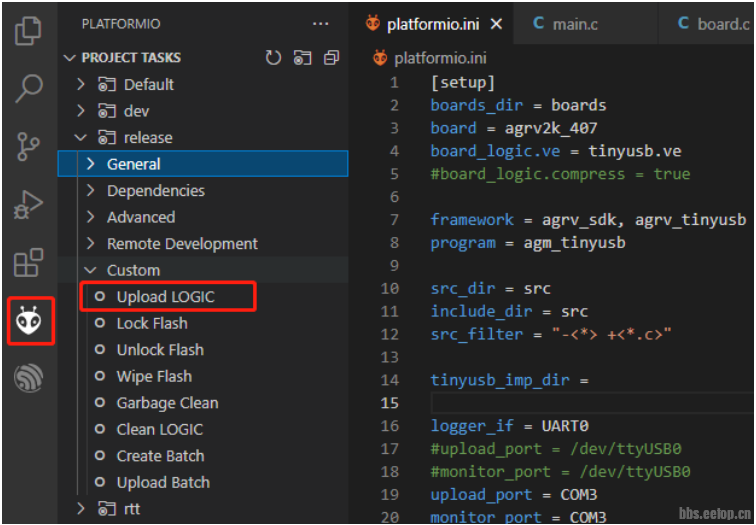The image size is (756, 525).
Task: Click the 'program = agm_tinyusb' line
Action: point(528,242)
